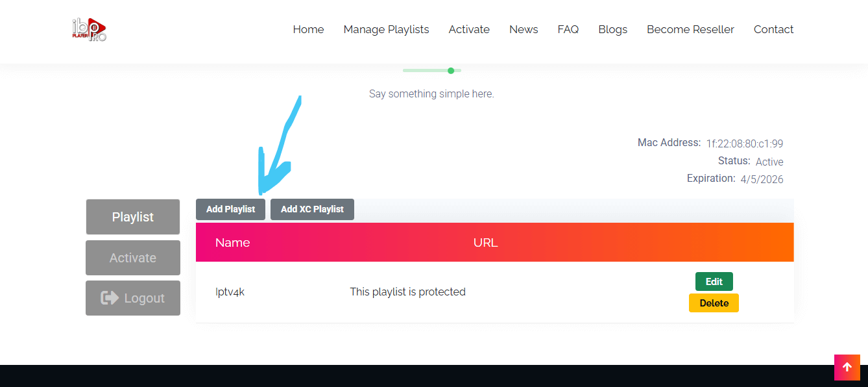Screen dimensions: 868x387
Task: Select the playlist name lptv4k in the table
Action: click(230, 292)
